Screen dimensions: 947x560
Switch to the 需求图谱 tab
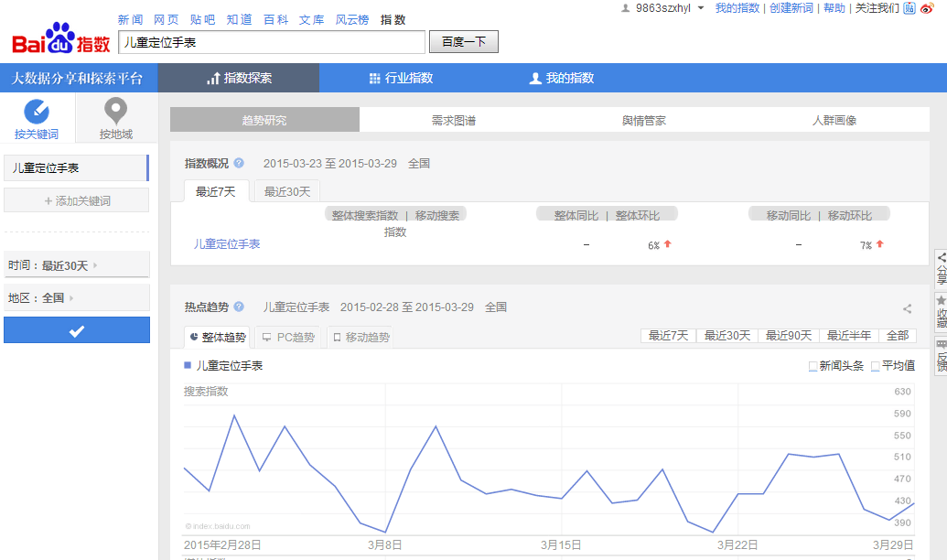454,120
